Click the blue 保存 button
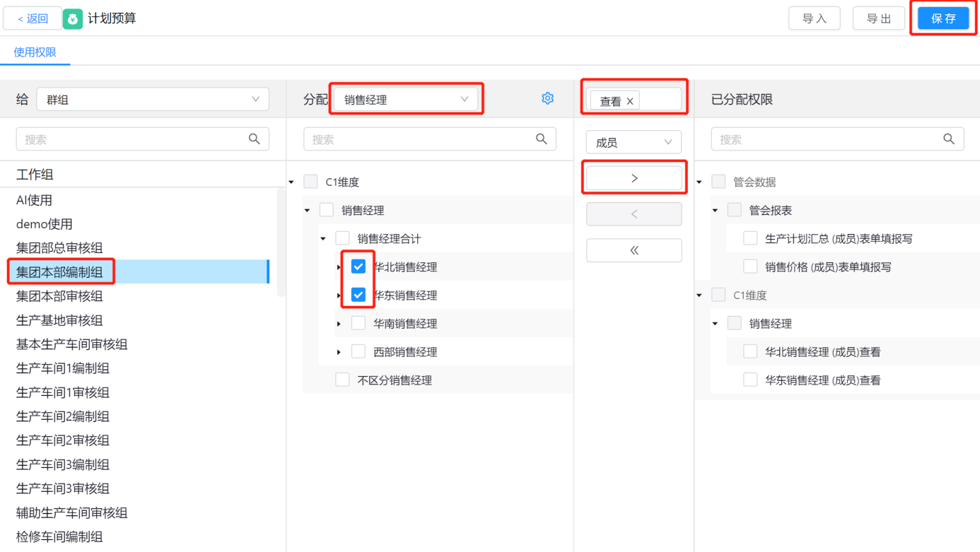The image size is (980, 552). click(943, 18)
